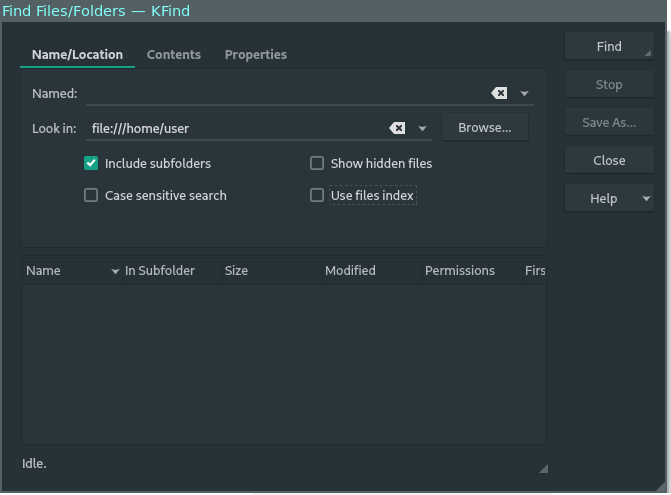Uncheck Include subfolders
Screen dimensions: 671x495
click(x=91, y=163)
